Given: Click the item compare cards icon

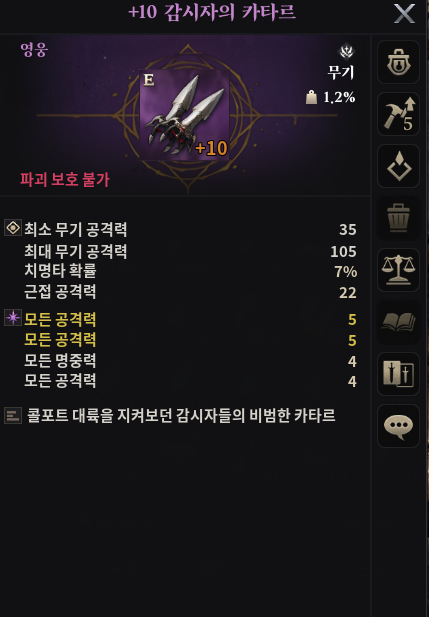Looking at the screenshot, I should click(x=398, y=374).
